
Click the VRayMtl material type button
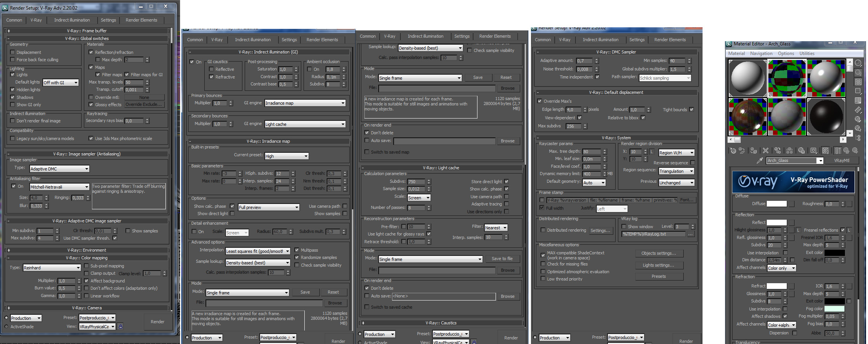click(x=841, y=160)
